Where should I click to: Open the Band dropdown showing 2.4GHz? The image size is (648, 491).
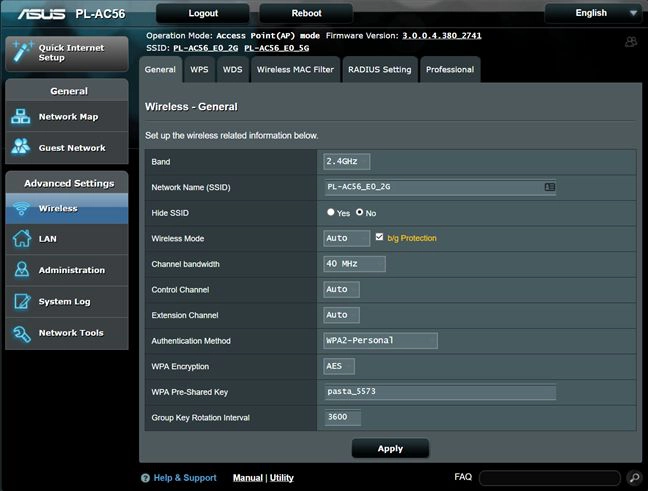pos(347,161)
